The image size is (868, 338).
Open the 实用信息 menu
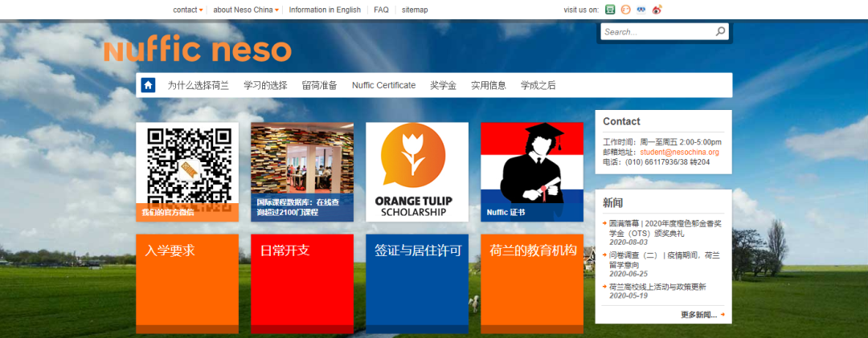[489, 85]
